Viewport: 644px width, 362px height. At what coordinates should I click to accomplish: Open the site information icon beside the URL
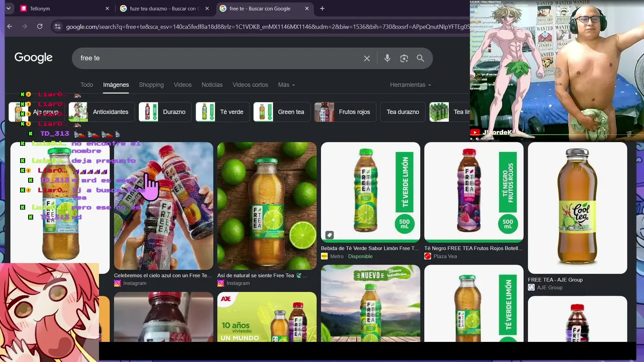point(57,26)
